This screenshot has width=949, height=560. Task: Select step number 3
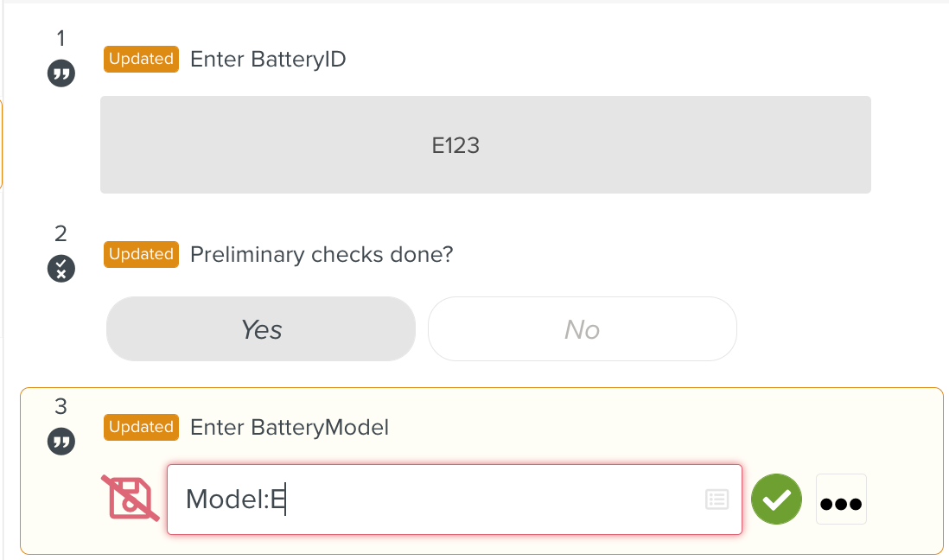point(61,406)
